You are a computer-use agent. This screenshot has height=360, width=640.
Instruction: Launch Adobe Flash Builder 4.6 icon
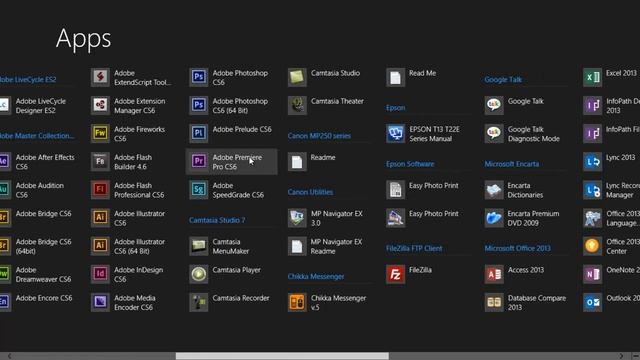[x=100, y=162]
